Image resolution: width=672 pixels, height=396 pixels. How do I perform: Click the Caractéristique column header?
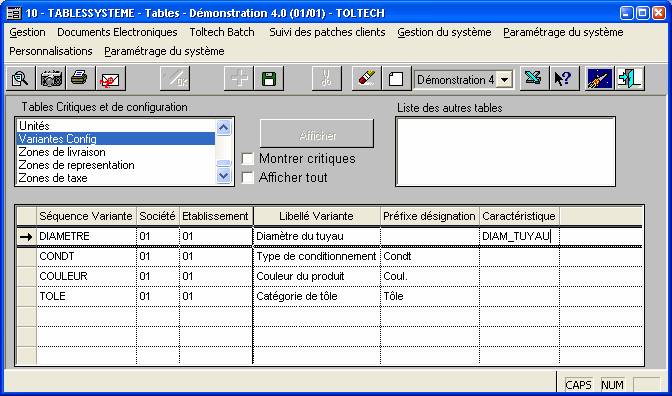519,216
